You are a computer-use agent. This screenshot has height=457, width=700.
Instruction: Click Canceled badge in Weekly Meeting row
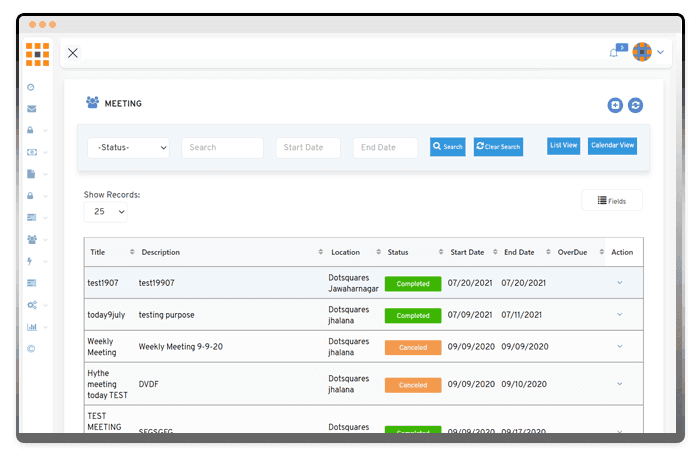click(x=413, y=347)
